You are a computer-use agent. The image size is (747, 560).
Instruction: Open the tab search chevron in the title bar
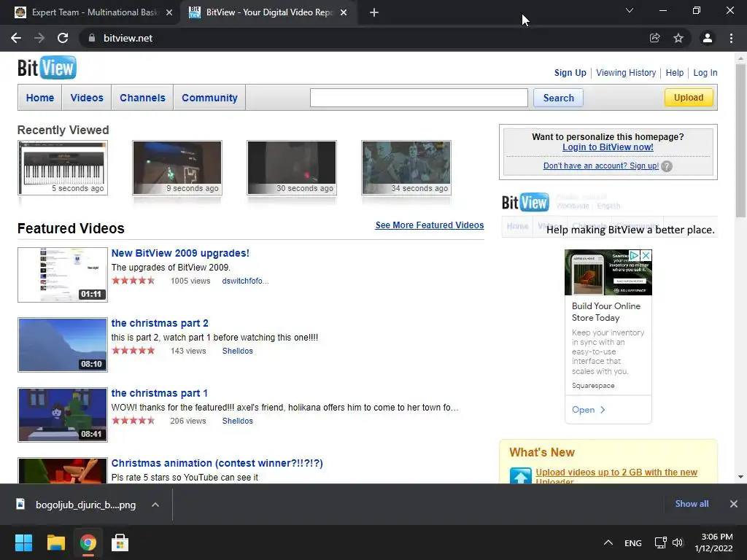point(630,10)
